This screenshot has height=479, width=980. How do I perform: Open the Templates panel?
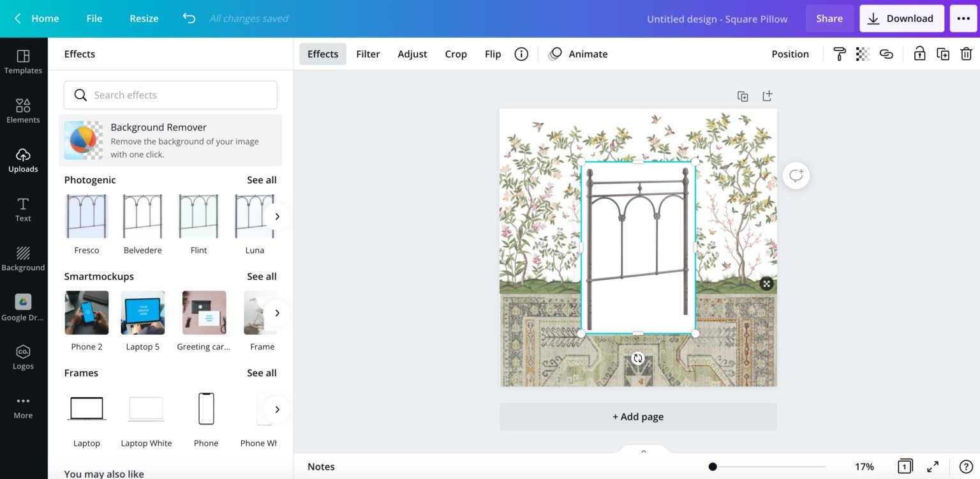(23, 62)
